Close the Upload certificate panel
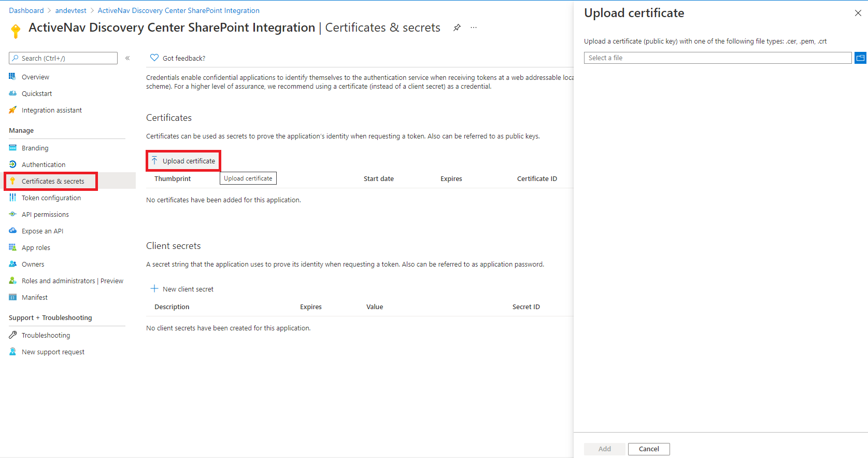The height and width of the screenshot is (458, 868). [x=858, y=13]
